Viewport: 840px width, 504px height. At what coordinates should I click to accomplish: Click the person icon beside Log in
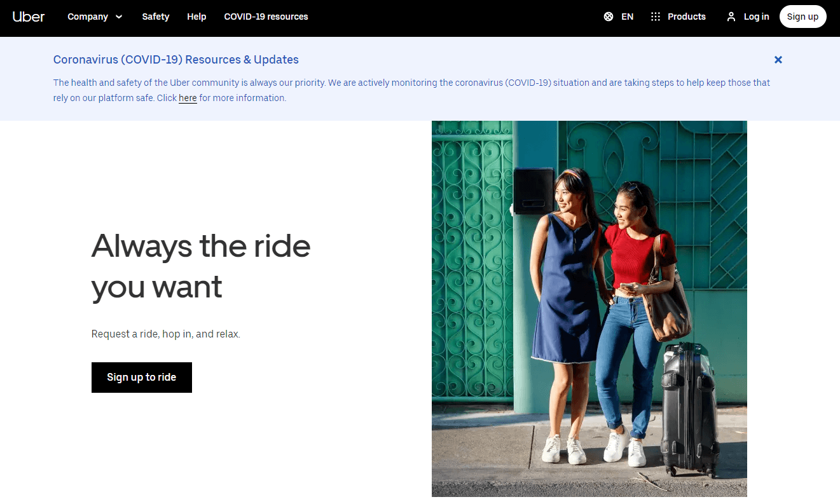click(731, 17)
